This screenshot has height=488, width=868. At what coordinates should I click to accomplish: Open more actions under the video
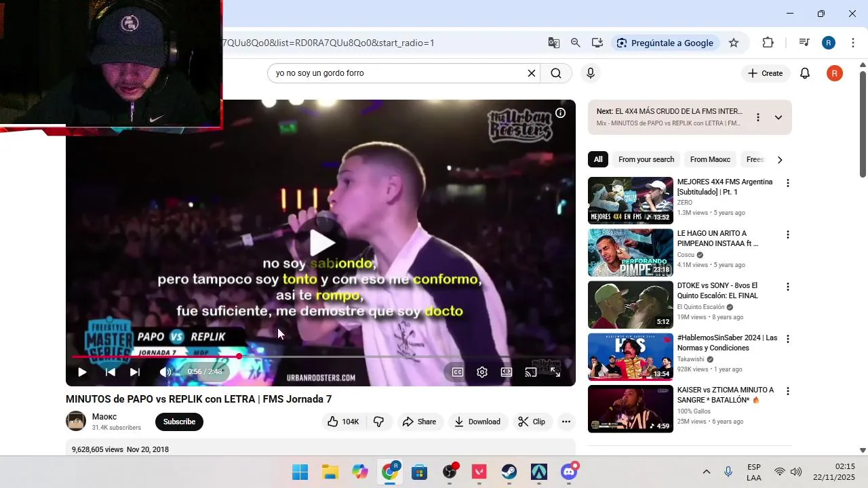tap(566, 422)
